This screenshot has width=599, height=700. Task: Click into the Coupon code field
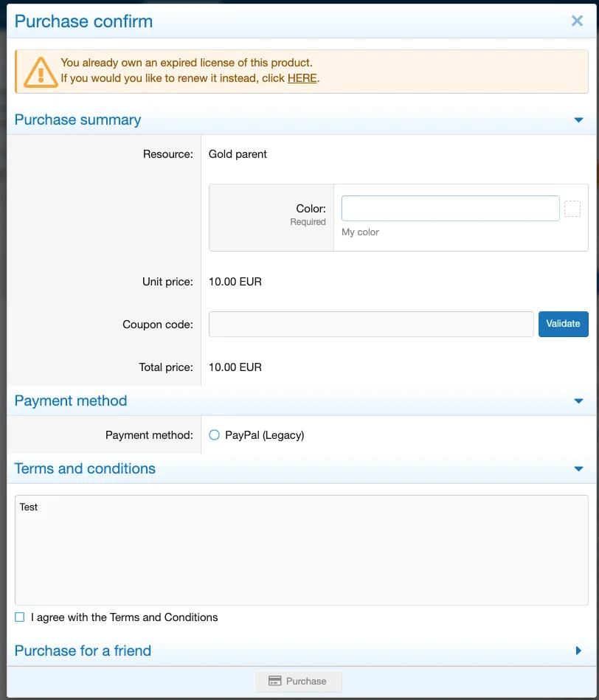pos(371,324)
